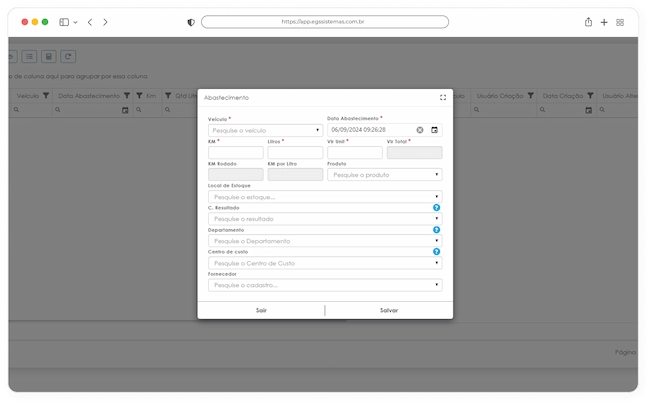Click the browser address bar

(x=325, y=22)
